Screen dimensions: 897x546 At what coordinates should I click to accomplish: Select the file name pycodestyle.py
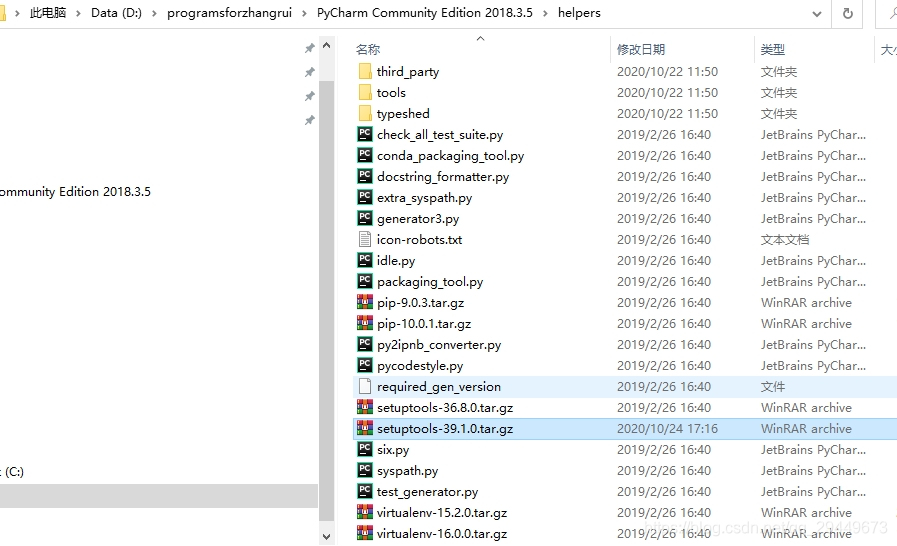(x=420, y=366)
